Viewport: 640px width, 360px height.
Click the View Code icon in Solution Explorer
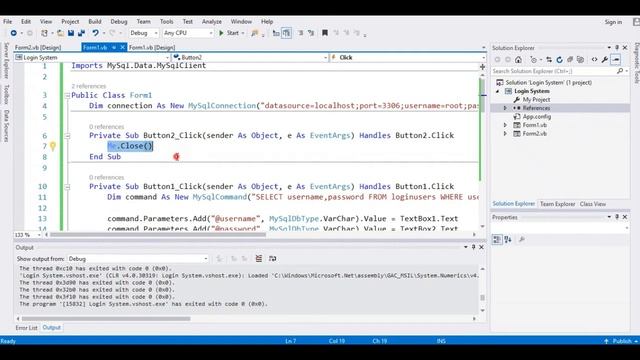tap(594, 60)
